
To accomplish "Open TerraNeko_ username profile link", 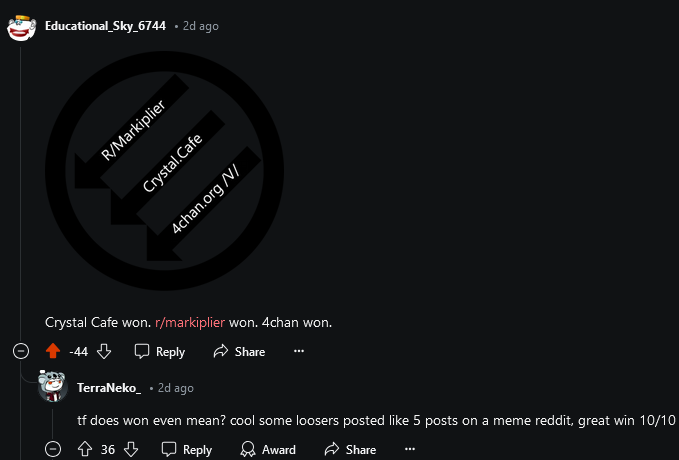I will point(109,387).
